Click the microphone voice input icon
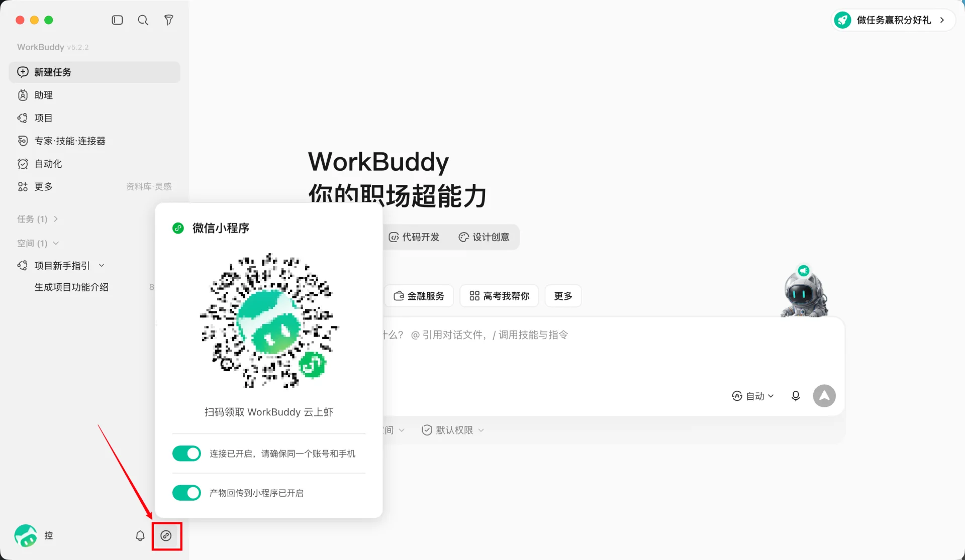 coord(796,396)
